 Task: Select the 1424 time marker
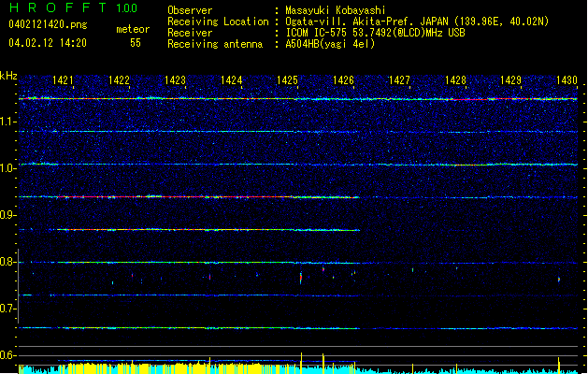(232, 81)
